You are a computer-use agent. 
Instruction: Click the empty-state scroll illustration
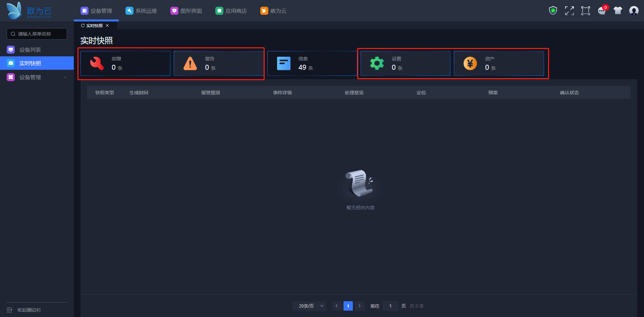pos(360,183)
